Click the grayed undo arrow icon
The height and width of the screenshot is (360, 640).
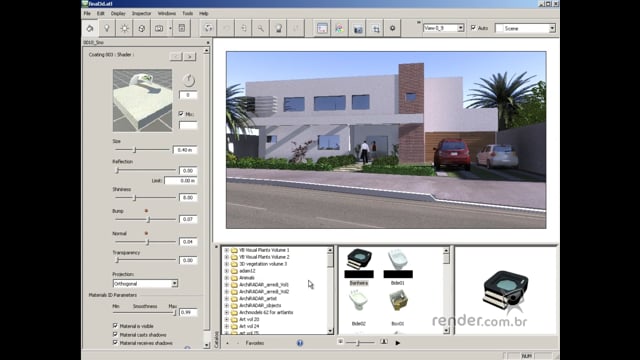click(226, 28)
